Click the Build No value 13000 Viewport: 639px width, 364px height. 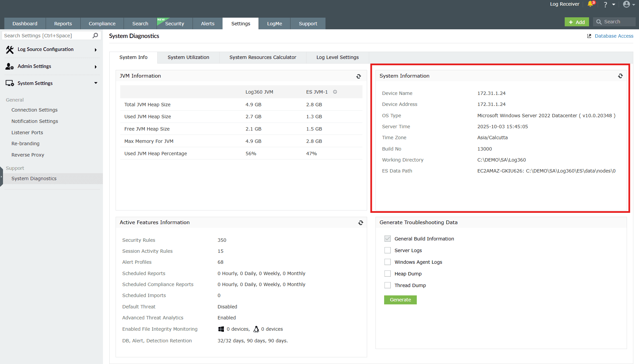484,149
